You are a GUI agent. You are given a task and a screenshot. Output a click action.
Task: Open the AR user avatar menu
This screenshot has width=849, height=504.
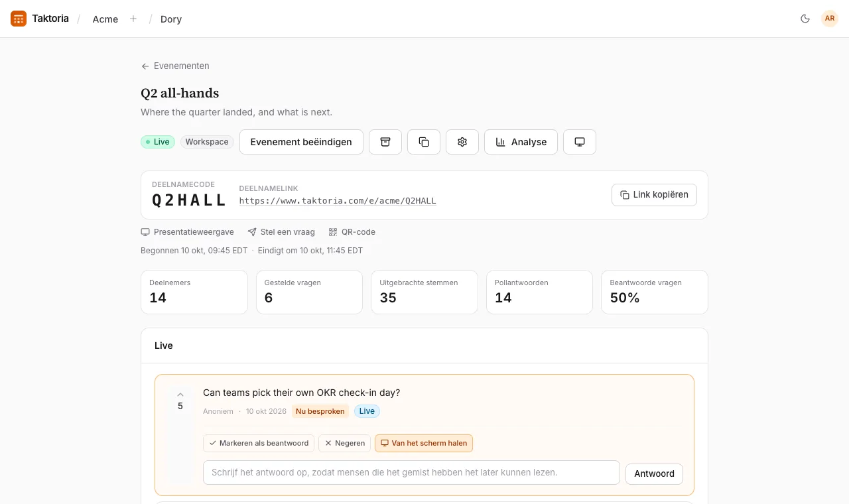pos(830,19)
